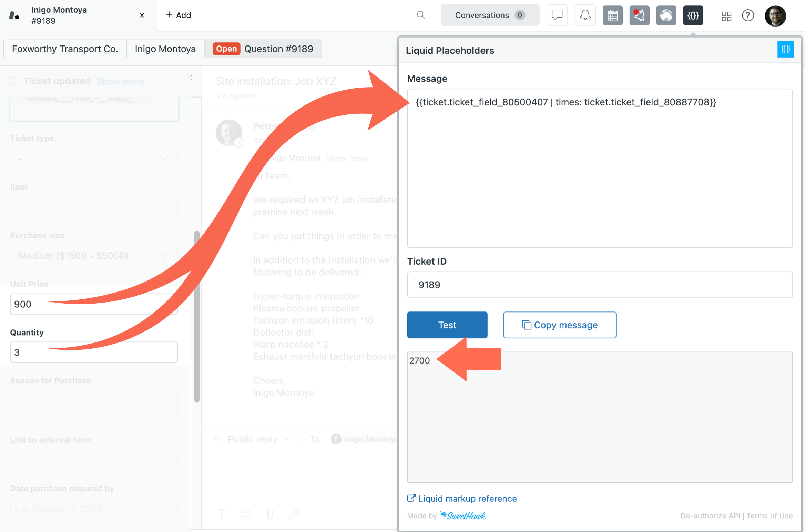The image size is (805, 532).
Task: Open the notification bell with red badge icon
Action: [639, 15]
